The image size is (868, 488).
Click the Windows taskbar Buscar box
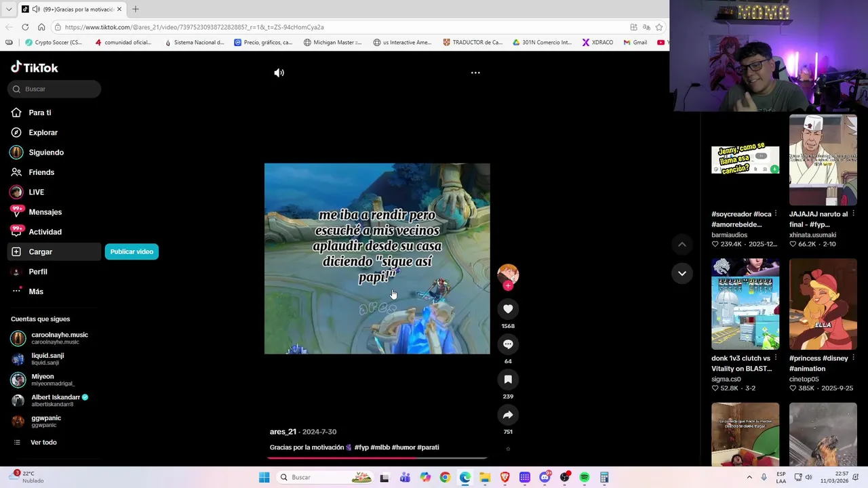tap(325, 477)
